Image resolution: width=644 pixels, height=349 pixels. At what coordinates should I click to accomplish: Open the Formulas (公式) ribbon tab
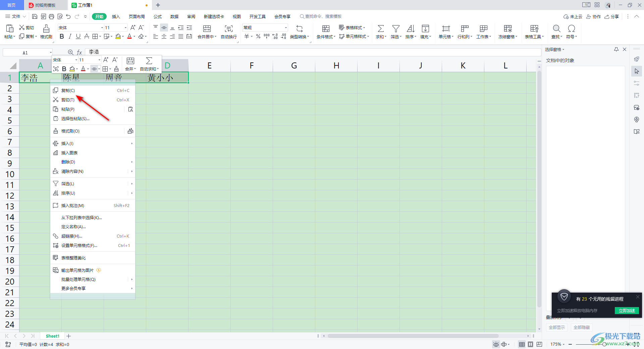point(158,16)
